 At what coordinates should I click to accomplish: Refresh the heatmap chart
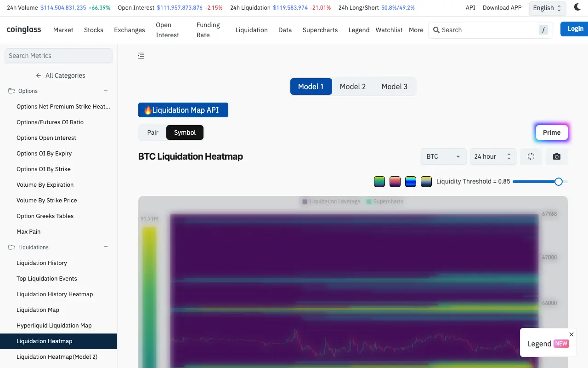pyautogui.click(x=531, y=156)
